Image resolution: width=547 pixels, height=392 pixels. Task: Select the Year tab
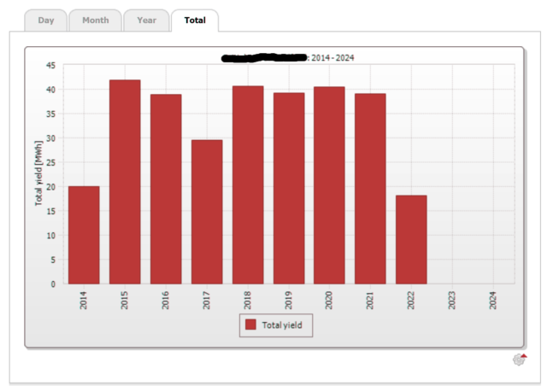point(146,20)
